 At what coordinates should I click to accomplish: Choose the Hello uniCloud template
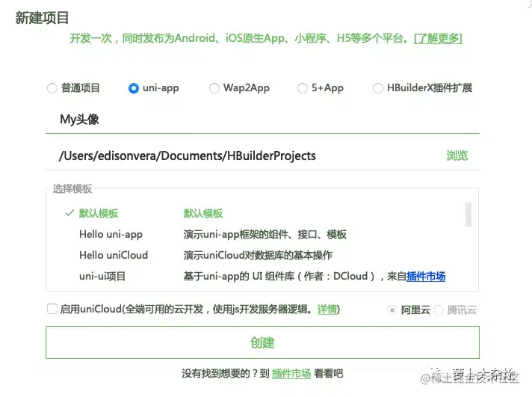click(114, 255)
